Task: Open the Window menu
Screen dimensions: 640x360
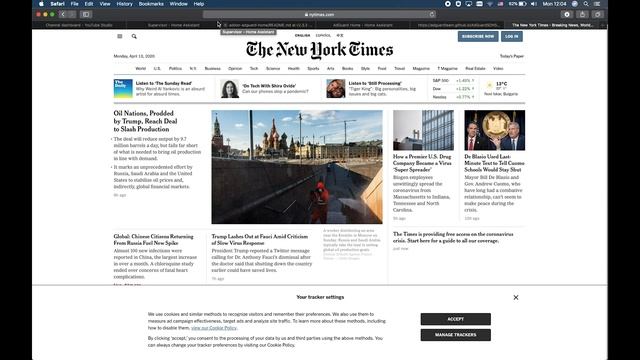Action: (x=178, y=4)
